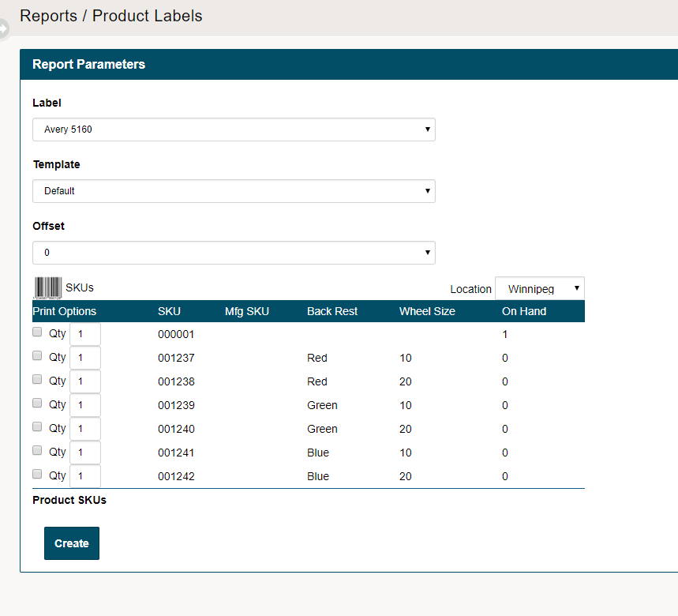Expand the Offset dropdown
The image size is (678, 616).
coord(234,252)
